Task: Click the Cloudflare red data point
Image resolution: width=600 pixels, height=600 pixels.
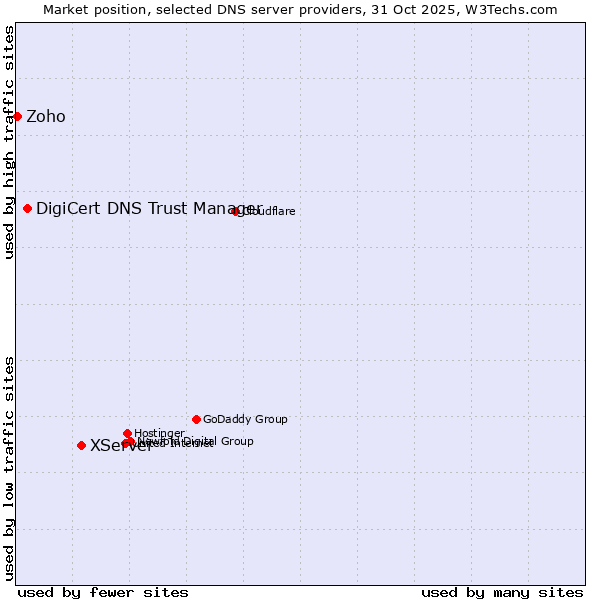Action: (236, 211)
